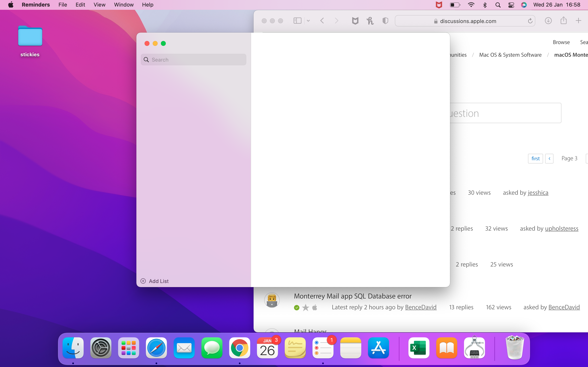Click the Safari privacy shield icon
This screenshot has height=367, width=588.
pos(385,21)
